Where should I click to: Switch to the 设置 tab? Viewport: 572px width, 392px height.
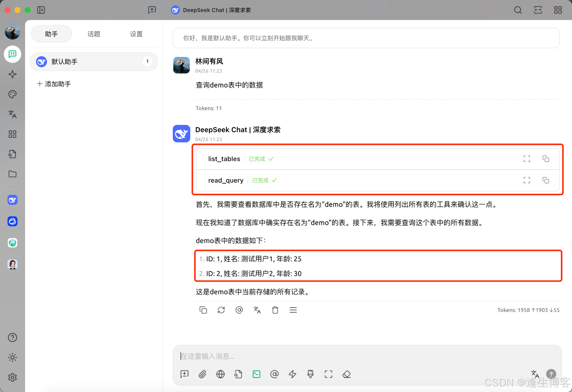tap(136, 34)
